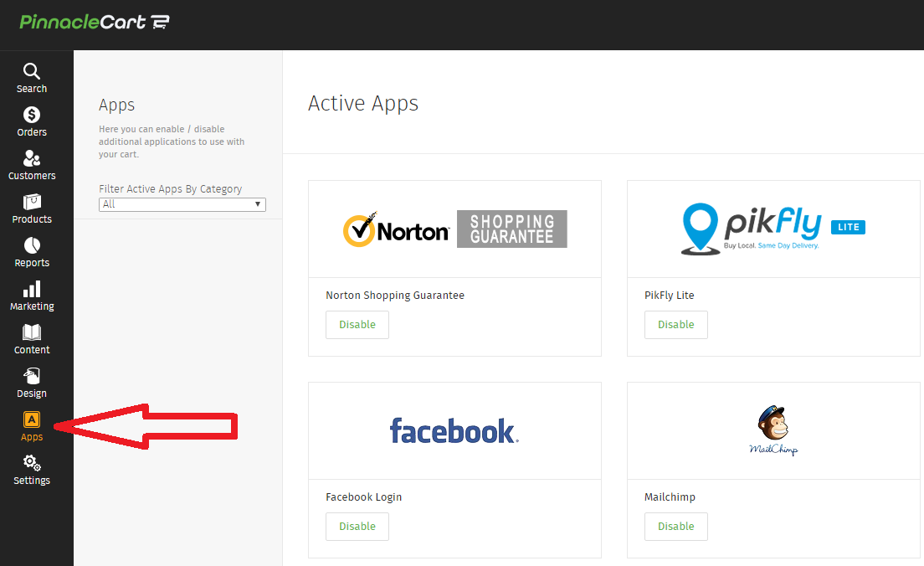The height and width of the screenshot is (566, 924).
Task: Click the Settings label in sidebar
Action: [32, 481]
